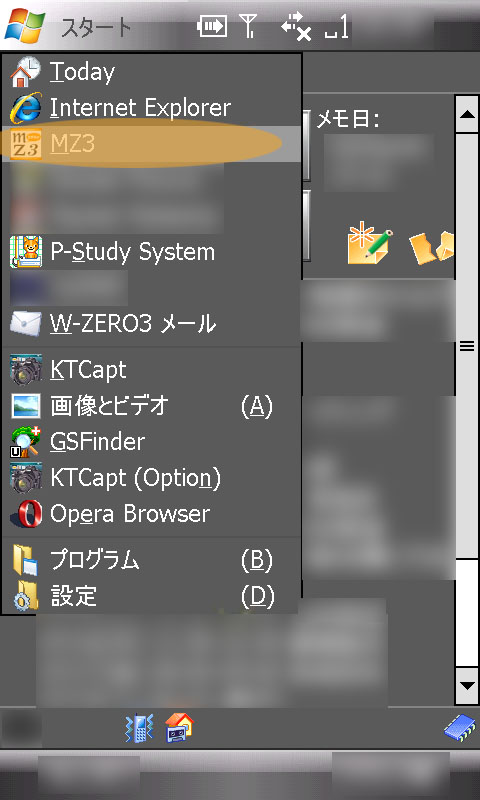Launch Opera Browser icon
The image size is (480, 800).
click(26, 514)
